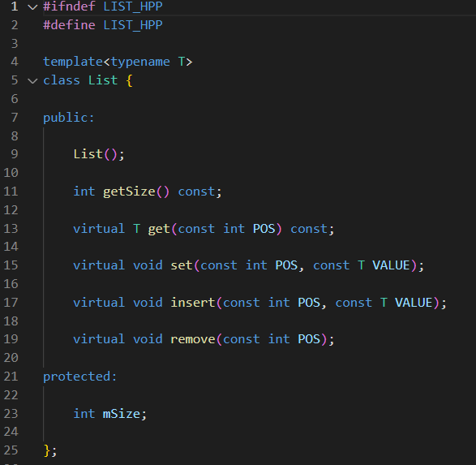Viewport: 476px width, 465px height.
Task: Click the opening yellow brace after List
Action: click(129, 81)
